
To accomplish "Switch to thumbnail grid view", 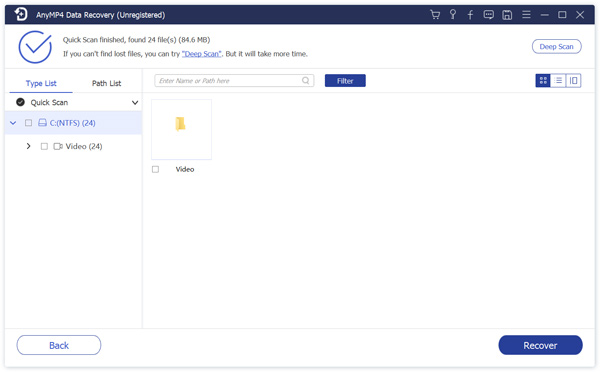I will 543,81.
